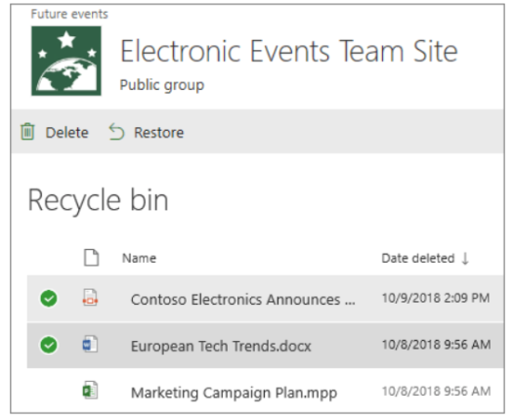
Task: Open the Electronic Events Team Site title
Action: pos(289,51)
